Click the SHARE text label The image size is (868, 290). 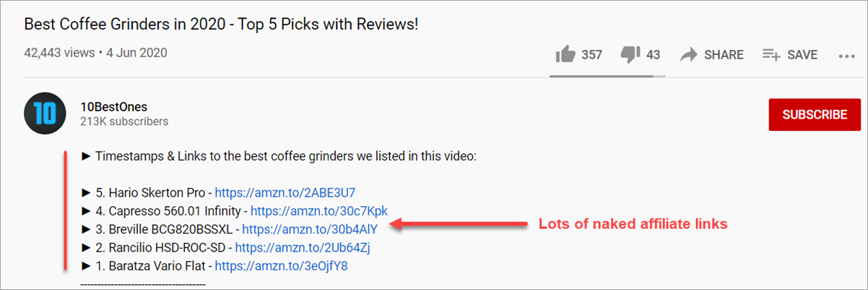pyautogui.click(x=724, y=55)
